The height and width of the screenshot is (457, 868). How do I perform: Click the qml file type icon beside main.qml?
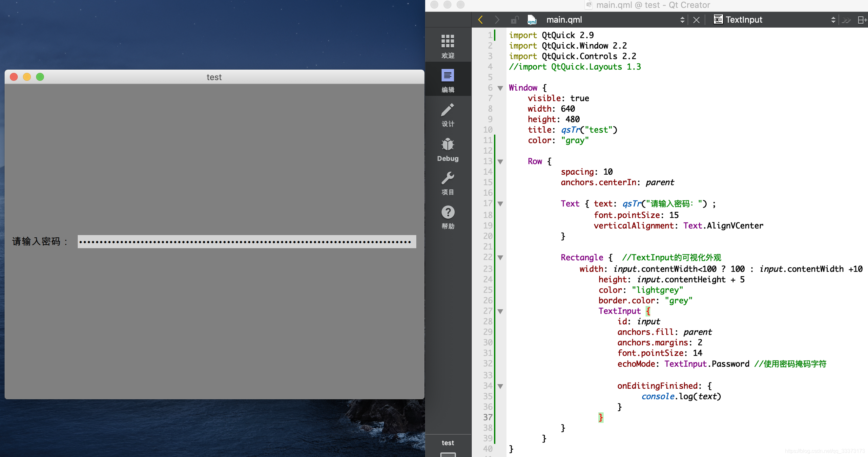coord(532,20)
